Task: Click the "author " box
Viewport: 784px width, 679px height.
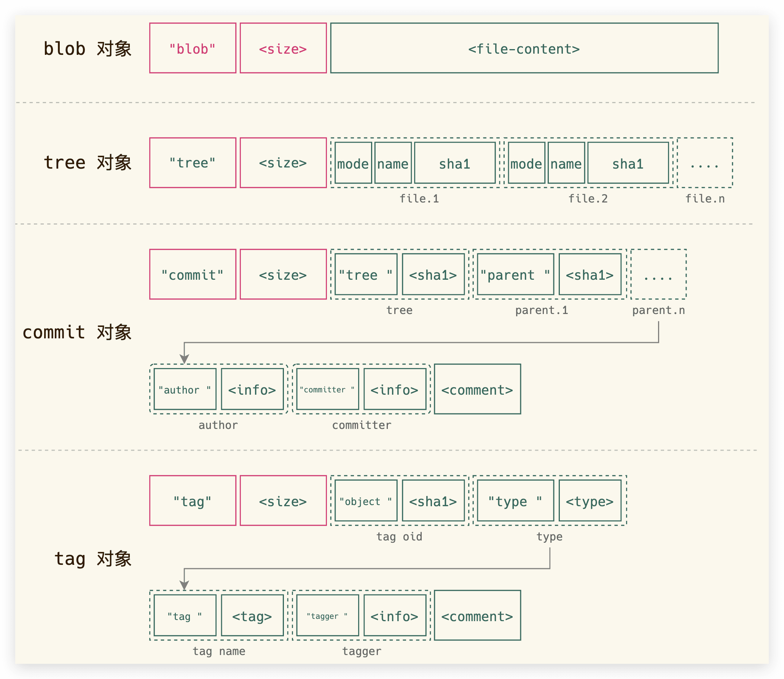Action: [185, 389]
